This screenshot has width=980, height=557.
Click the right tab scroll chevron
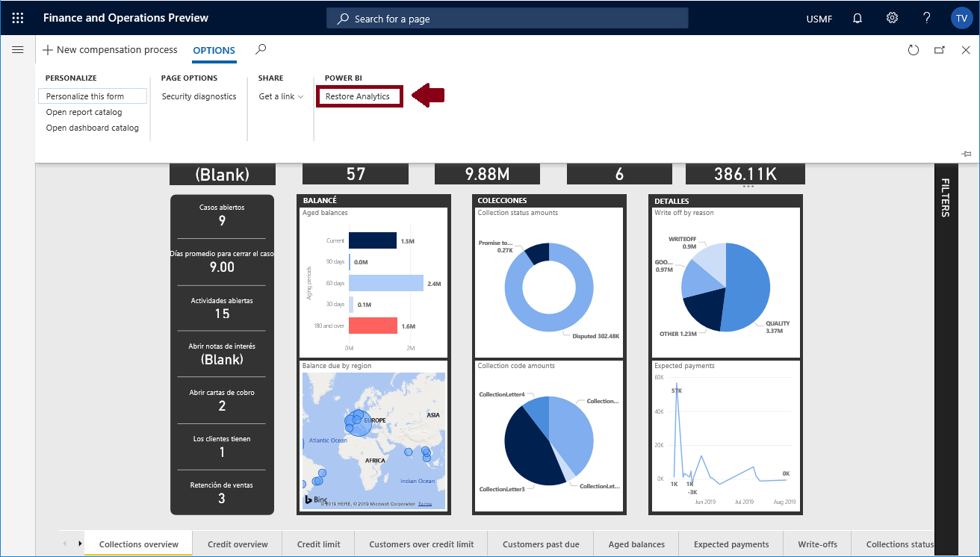point(80,544)
